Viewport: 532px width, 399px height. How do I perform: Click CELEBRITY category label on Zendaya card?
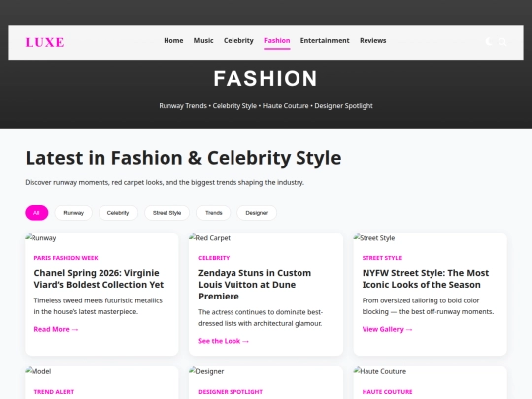(x=214, y=258)
